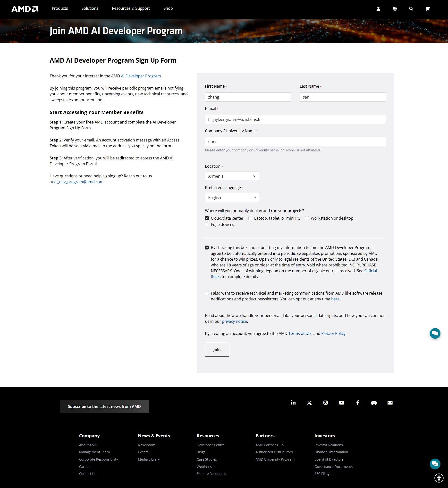Open the Privacy Policy link
The height and width of the screenshot is (488, 448).
click(x=333, y=333)
